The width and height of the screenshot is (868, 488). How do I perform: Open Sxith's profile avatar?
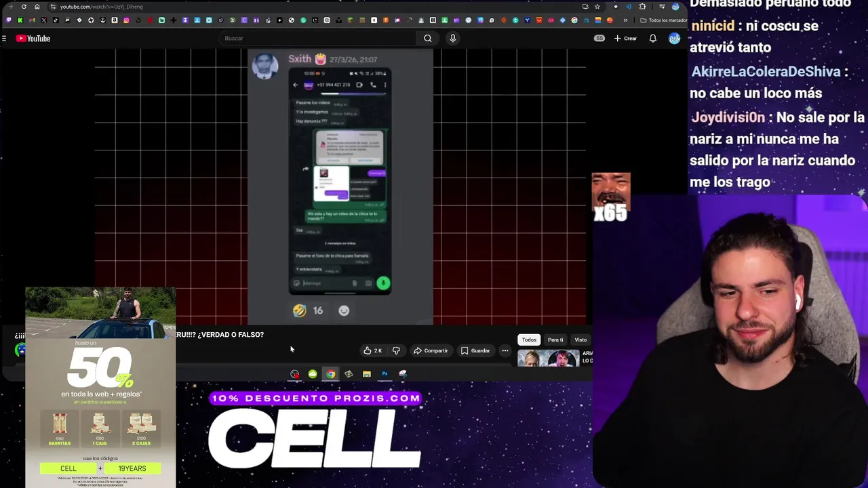tap(265, 66)
